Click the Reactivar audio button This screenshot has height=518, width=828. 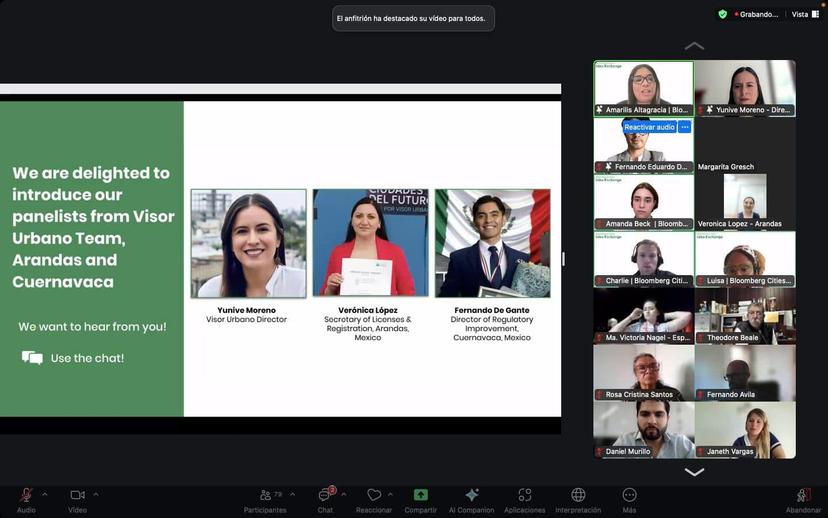[x=649, y=127]
